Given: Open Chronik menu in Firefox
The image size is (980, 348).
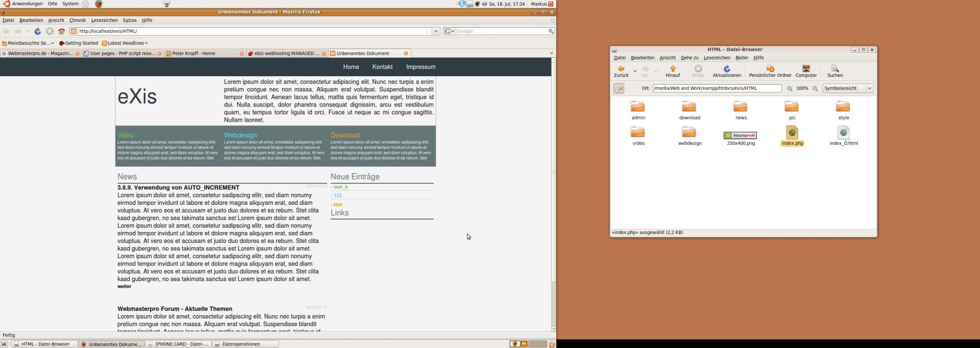Looking at the screenshot, I should click(x=77, y=20).
